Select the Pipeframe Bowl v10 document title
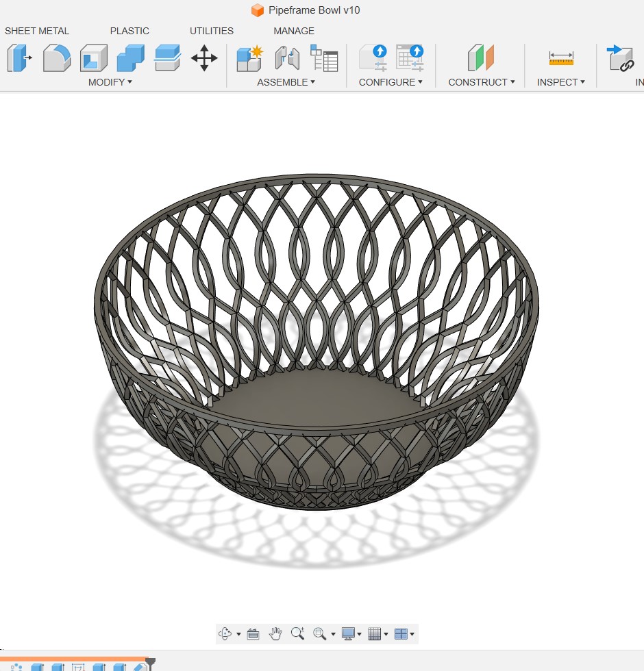The image size is (644, 671). (x=314, y=10)
